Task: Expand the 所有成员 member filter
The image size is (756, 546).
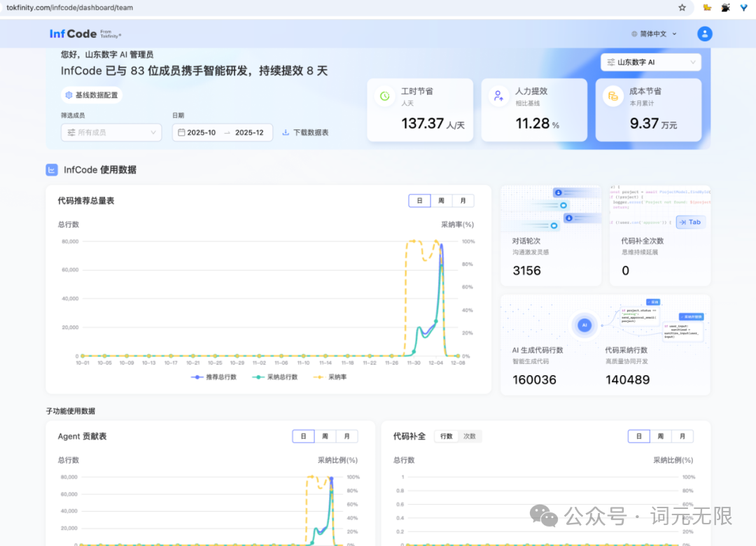Action: click(x=111, y=132)
